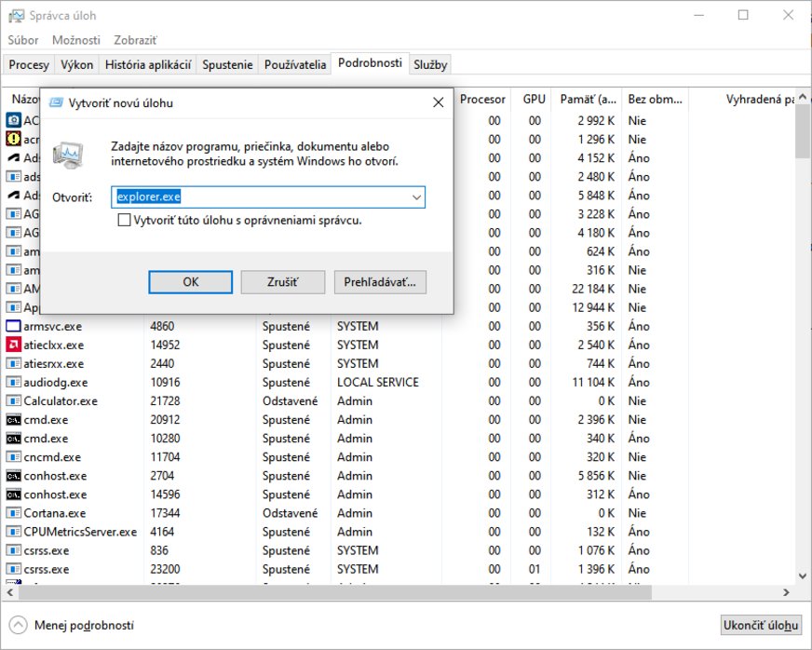Click the atieclxx.exe red AMD icon
Screen dimensions: 812x650
pyautogui.click(x=14, y=345)
